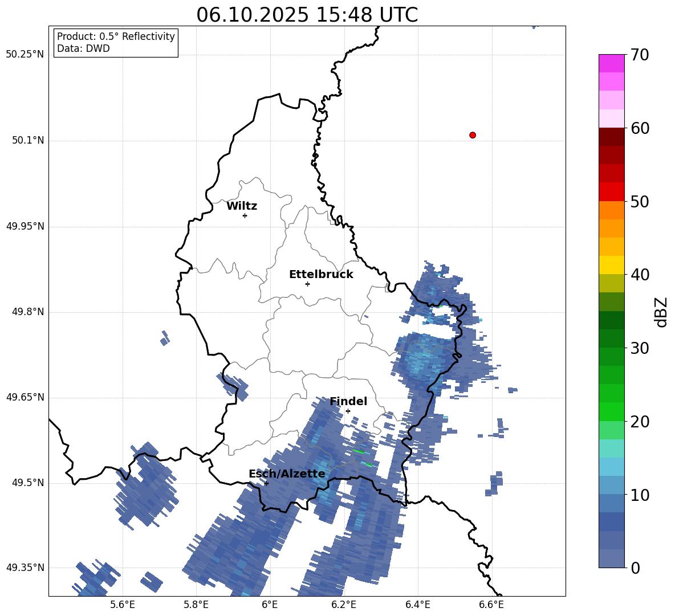The image size is (675, 616).
Task: Click the Esch/Alzette city label
Action: point(287,474)
